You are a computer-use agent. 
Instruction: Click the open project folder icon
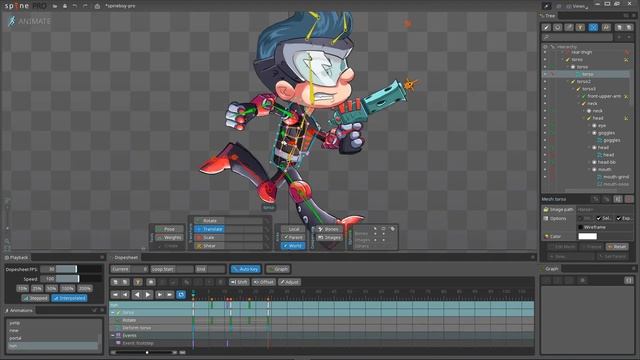click(x=55, y=6)
